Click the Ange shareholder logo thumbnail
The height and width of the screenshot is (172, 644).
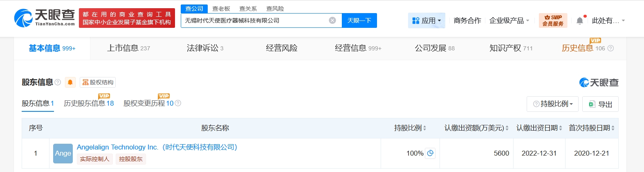pyautogui.click(x=63, y=153)
